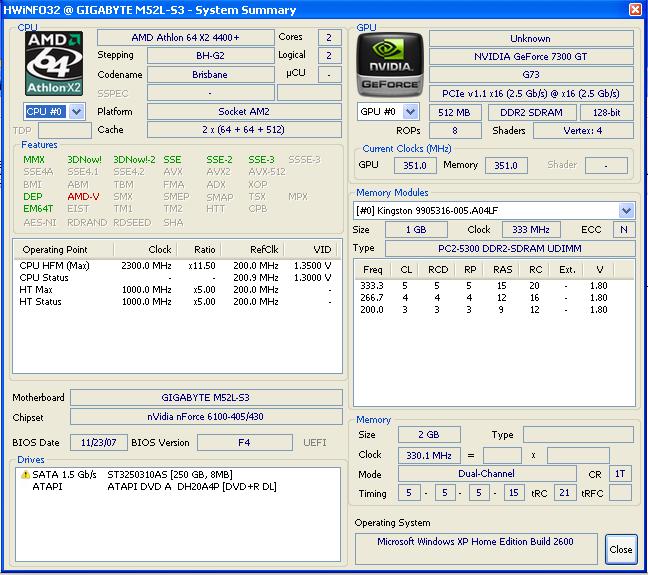This screenshot has height=575, width=648.
Task: Click the tRC 21 timing field
Action: (565, 493)
